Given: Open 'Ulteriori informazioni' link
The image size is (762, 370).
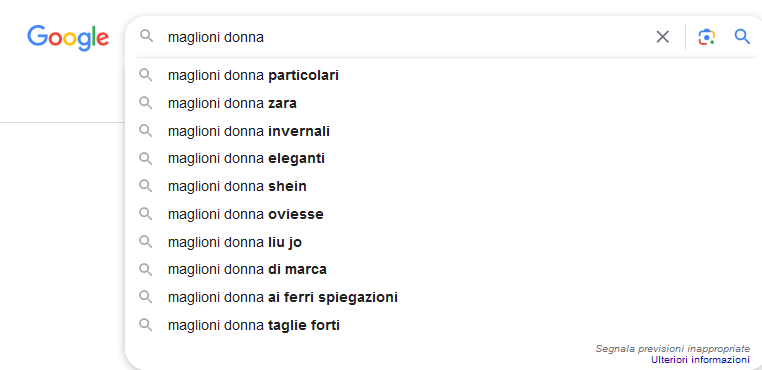Looking at the screenshot, I should [x=700, y=360].
